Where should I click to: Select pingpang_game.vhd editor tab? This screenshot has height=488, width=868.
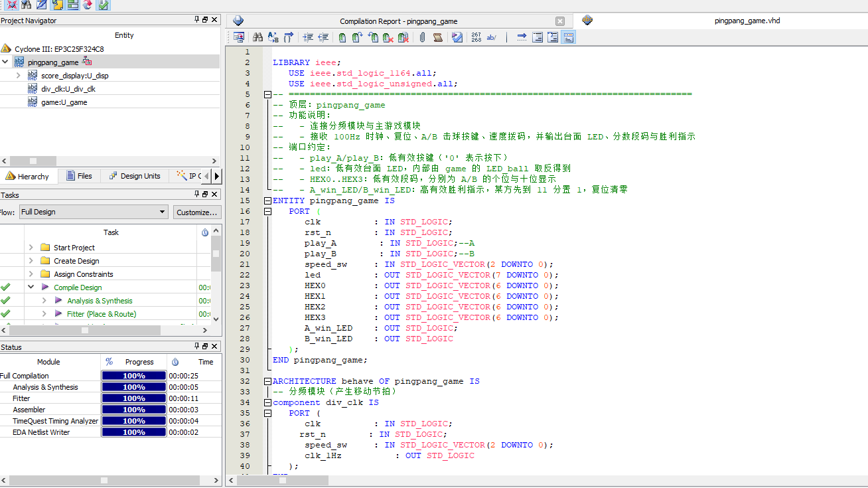(747, 21)
